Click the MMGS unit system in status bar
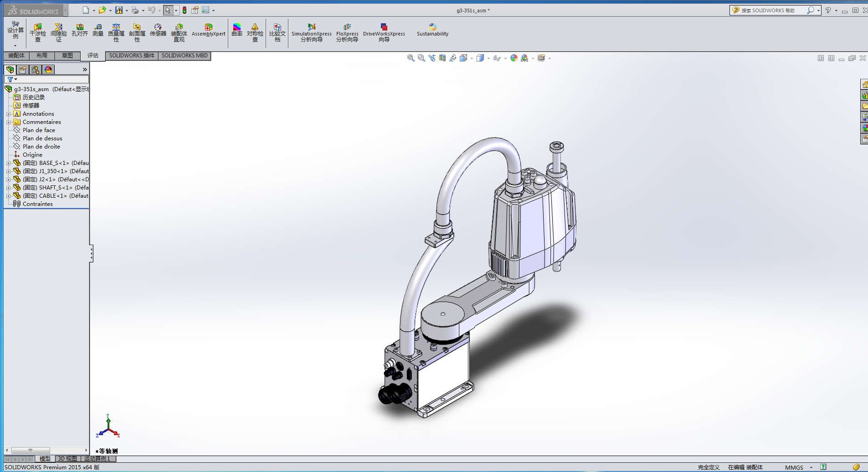 pos(794,467)
